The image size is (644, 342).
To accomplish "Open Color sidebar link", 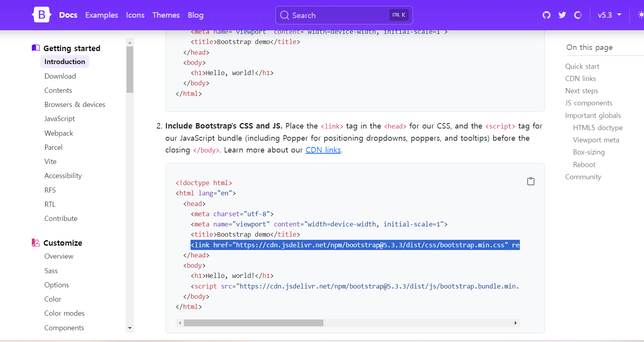I will click(x=53, y=299).
